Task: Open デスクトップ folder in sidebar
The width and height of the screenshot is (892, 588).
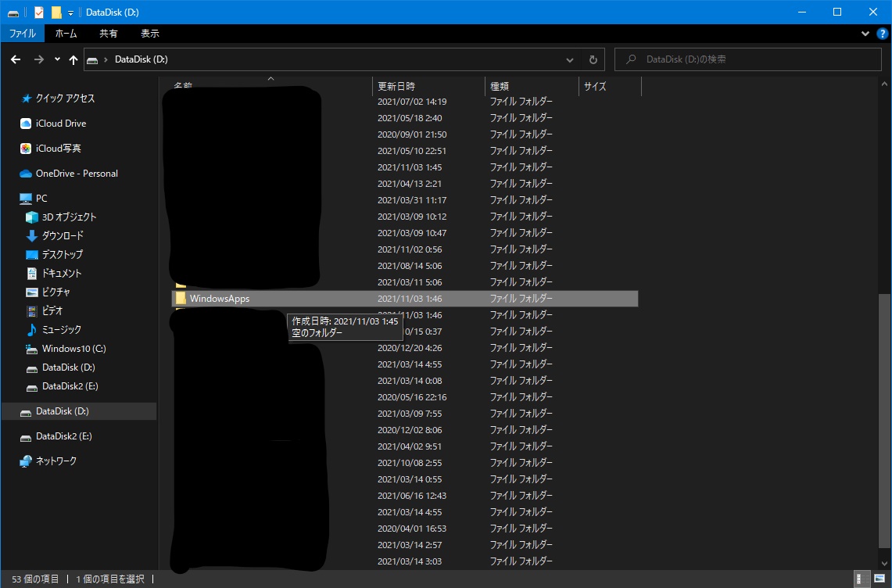Action: coord(63,255)
